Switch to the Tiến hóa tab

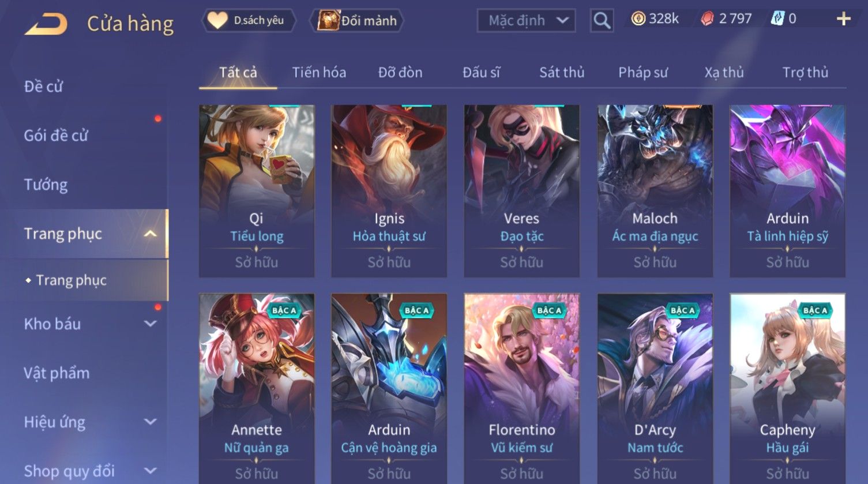[319, 72]
